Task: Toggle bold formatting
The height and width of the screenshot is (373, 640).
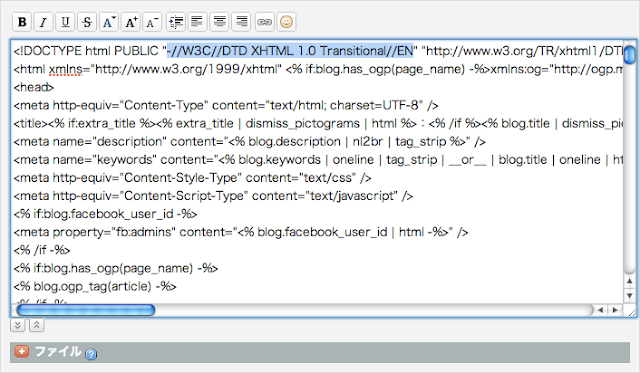Action: [22, 22]
